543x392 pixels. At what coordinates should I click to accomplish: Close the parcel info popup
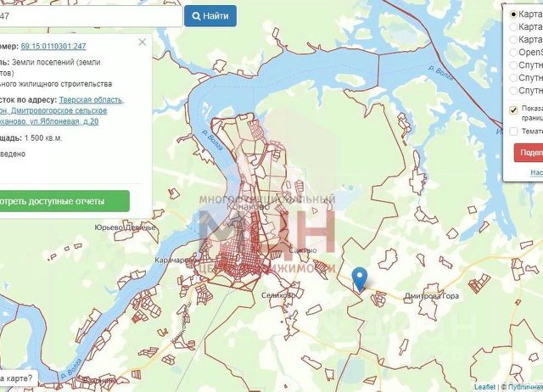coord(142,42)
